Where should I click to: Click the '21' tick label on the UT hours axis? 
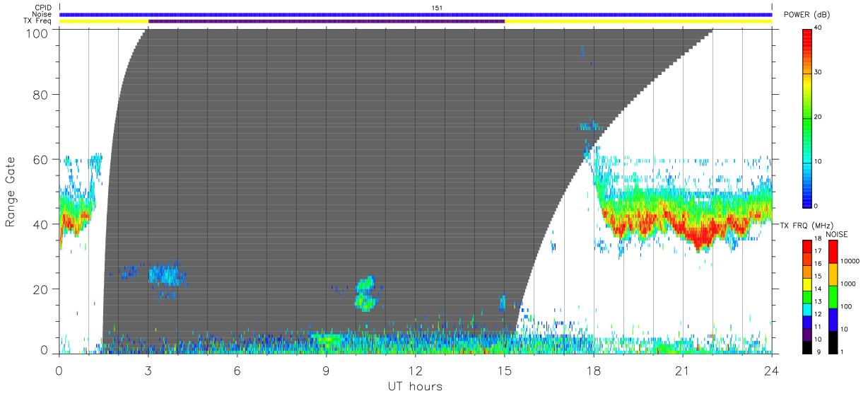tap(683, 370)
